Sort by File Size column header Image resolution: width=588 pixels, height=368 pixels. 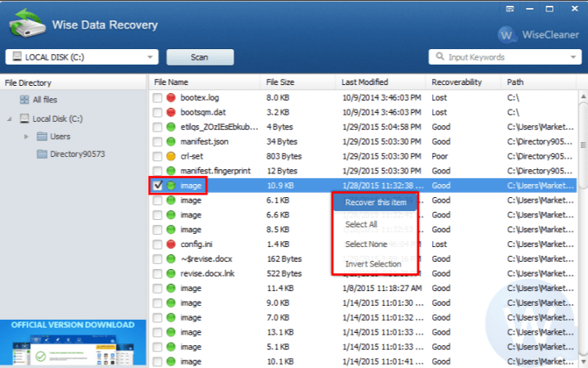coord(297,83)
